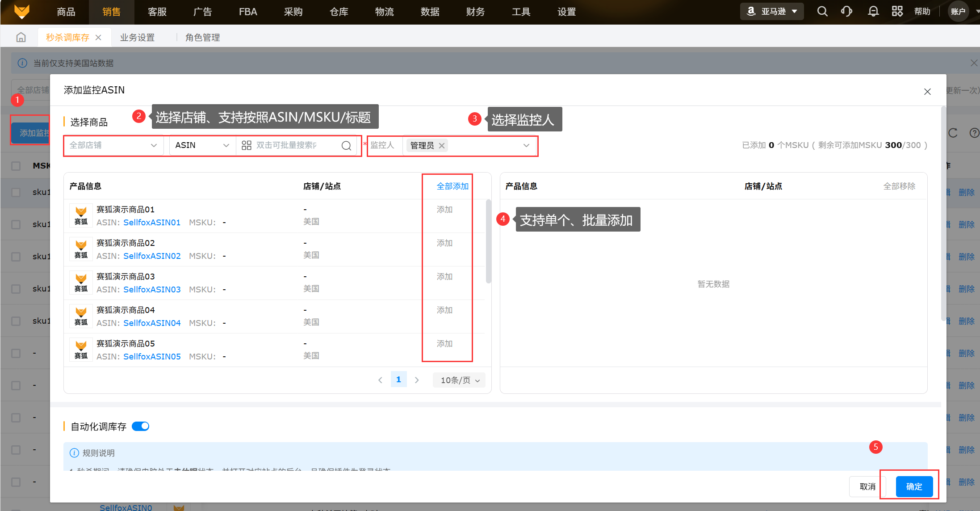Open the apps grid icon

[897, 12]
